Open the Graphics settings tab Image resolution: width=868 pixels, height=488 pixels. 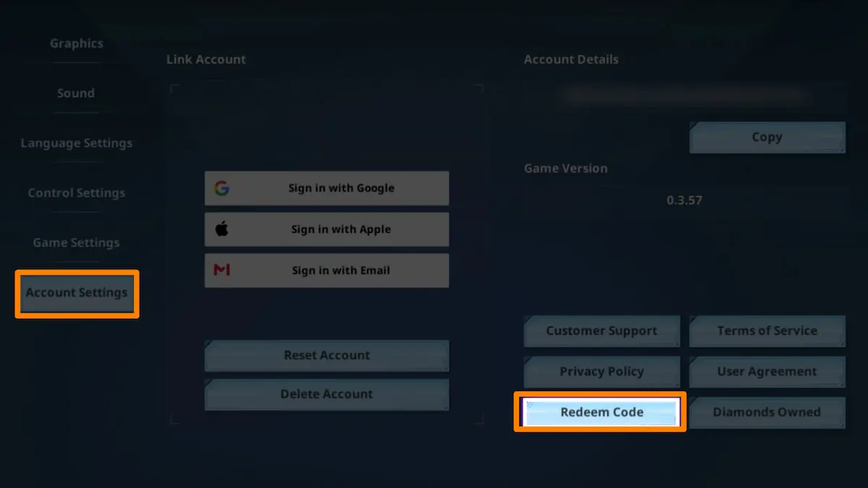(x=76, y=43)
